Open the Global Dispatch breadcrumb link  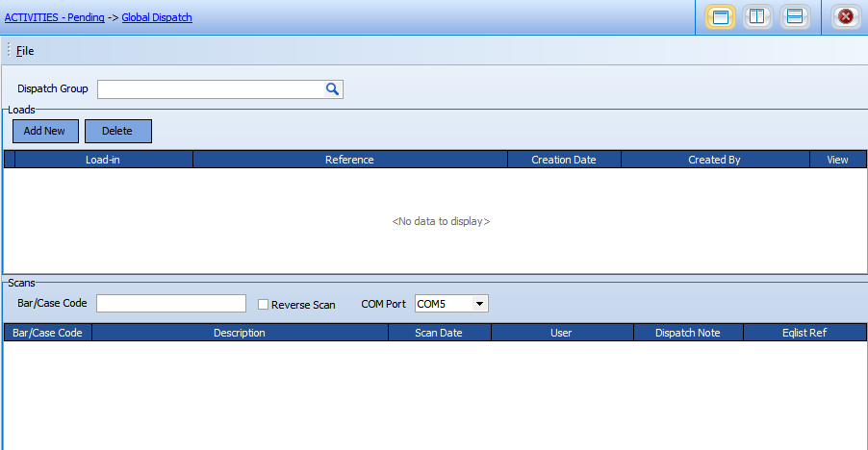click(157, 17)
